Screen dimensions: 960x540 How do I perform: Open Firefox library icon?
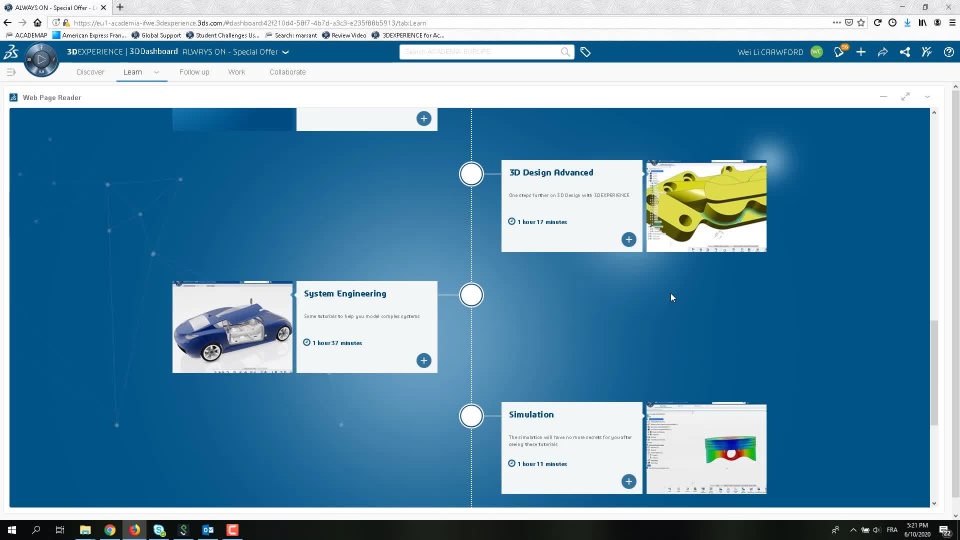point(922,23)
